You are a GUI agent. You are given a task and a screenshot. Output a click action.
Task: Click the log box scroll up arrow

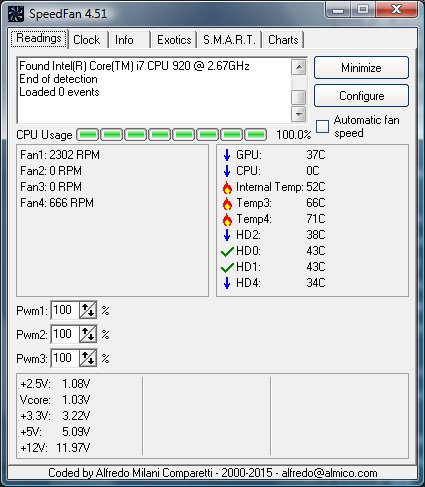pyautogui.click(x=299, y=67)
